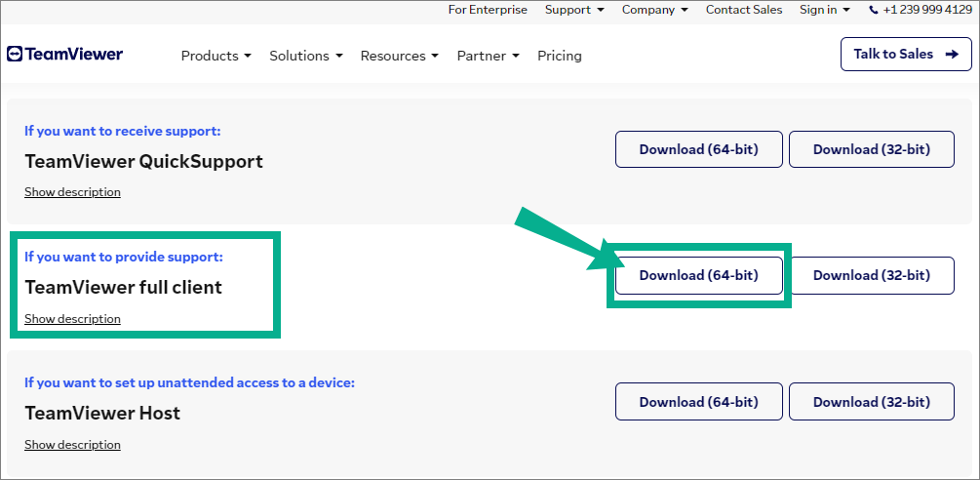The image size is (980, 480).
Task: Download TeamViewer Host 64-bit
Action: tap(699, 401)
